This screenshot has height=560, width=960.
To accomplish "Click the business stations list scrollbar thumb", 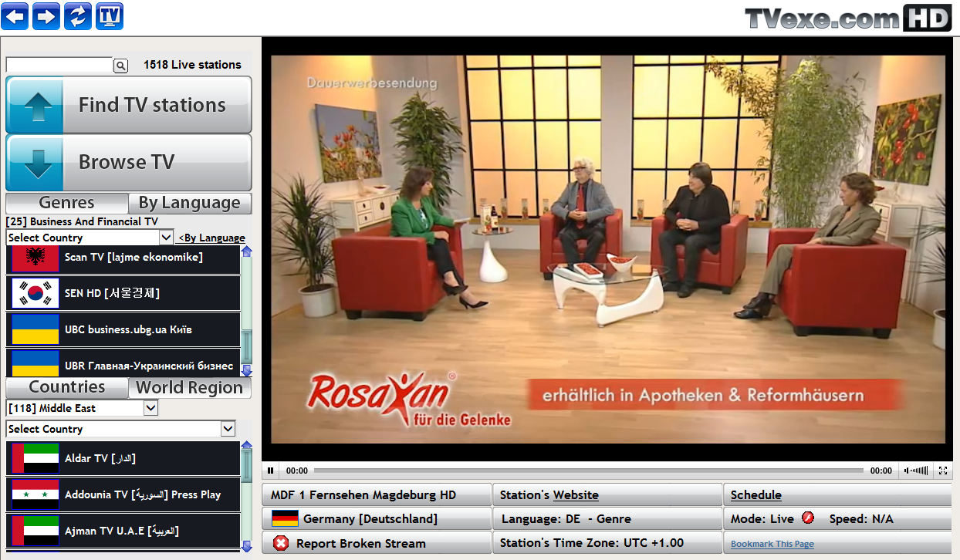I will point(247,347).
